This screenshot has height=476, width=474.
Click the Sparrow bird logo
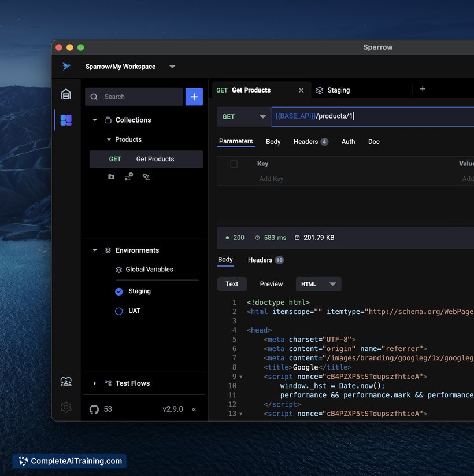pos(66,66)
